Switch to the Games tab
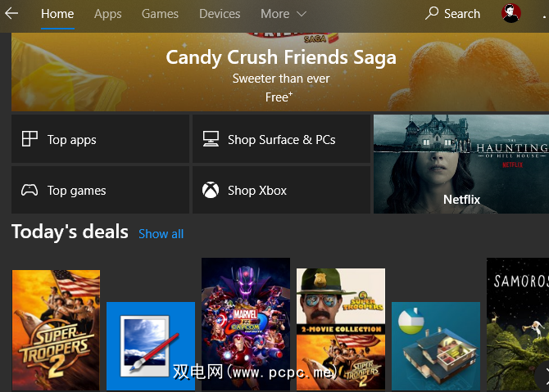Image resolution: width=549 pixels, height=392 pixels. 160,14
